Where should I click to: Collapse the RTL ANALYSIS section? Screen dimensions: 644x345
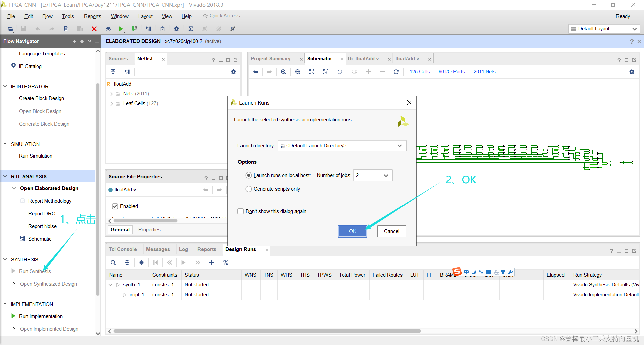pyautogui.click(x=5, y=176)
